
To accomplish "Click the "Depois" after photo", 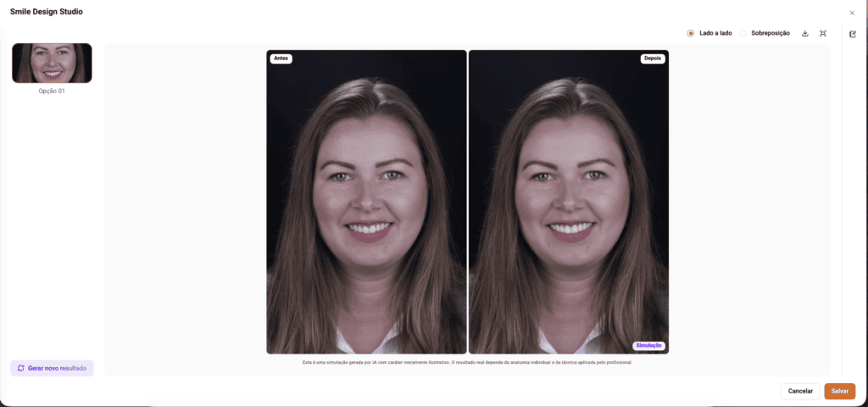I will pyautogui.click(x=569, y=202).
